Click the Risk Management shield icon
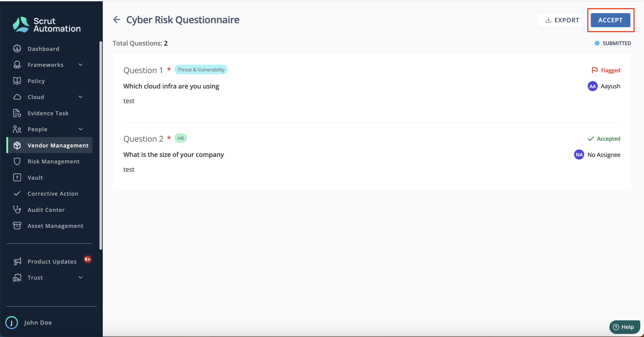The image size is (644, 337). click(17, 161)
